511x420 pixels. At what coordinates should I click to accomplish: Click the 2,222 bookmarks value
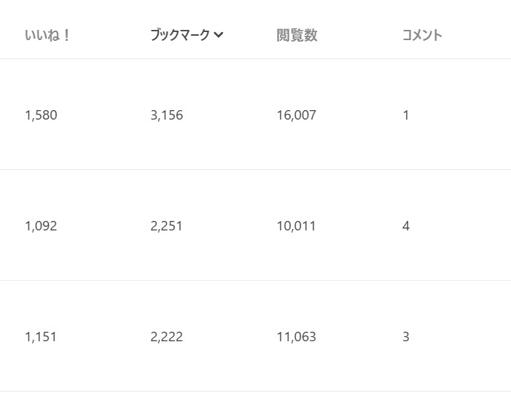[167, 337]
